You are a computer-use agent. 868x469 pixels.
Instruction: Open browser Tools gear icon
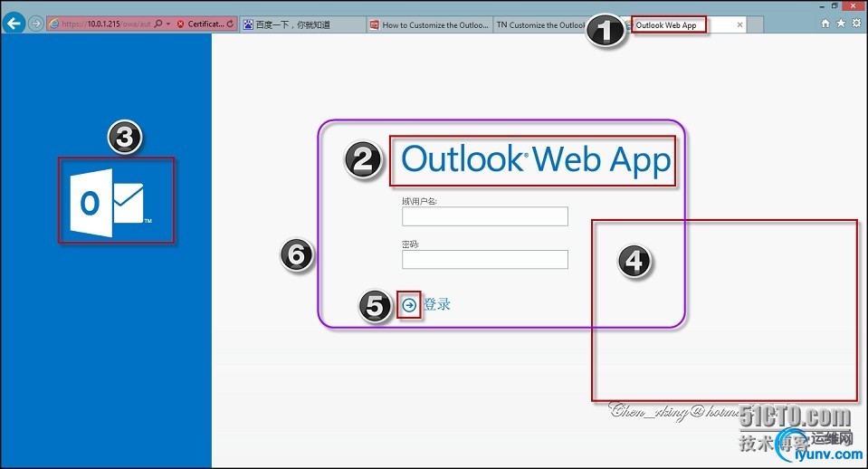pos(856,23)
